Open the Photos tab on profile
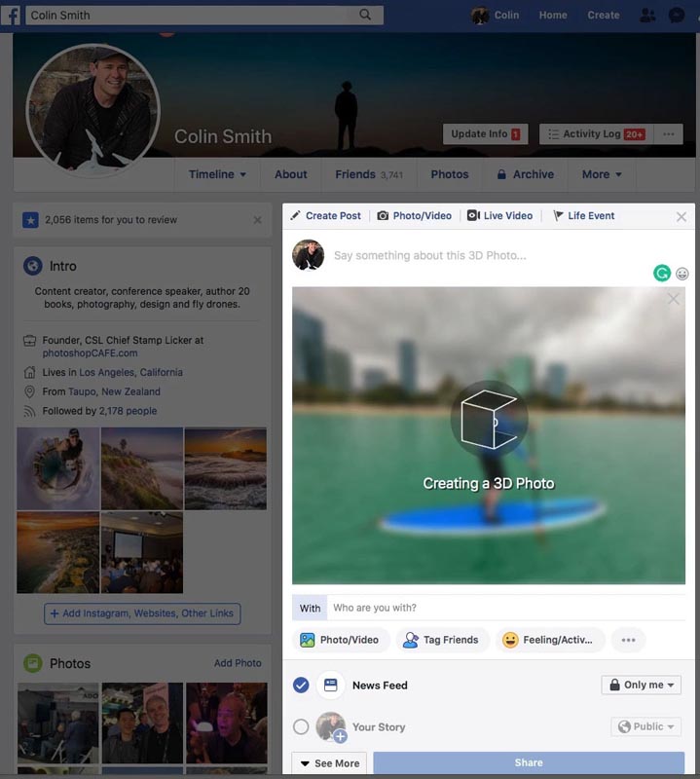 450,174
